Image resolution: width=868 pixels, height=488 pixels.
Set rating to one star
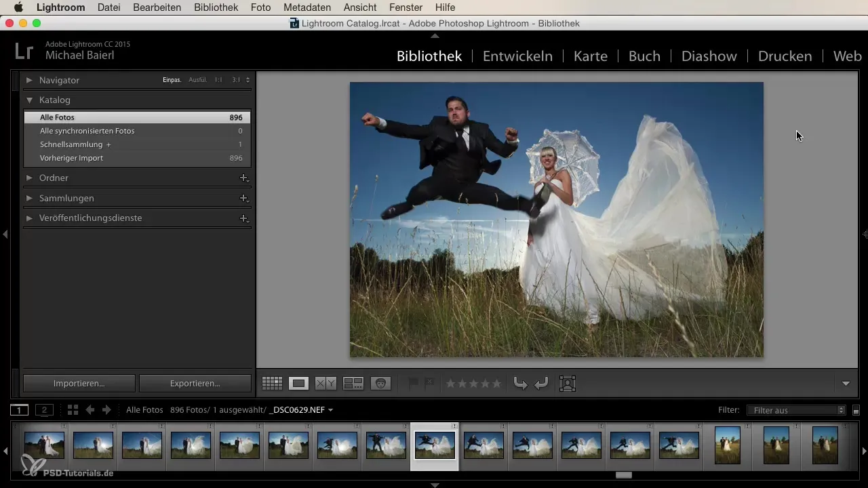[450, 384]
